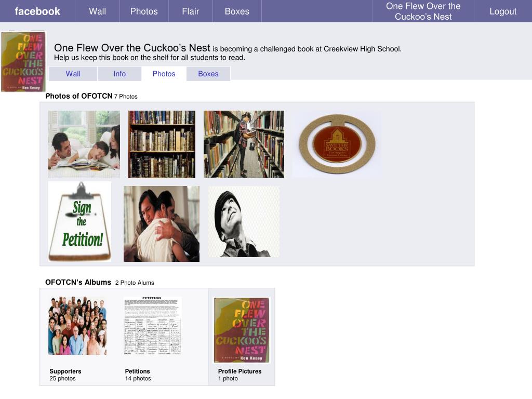This screenshot has height=399, width=532.
Task: Switch to the Boxes tab under the page title
Action: 208,74
